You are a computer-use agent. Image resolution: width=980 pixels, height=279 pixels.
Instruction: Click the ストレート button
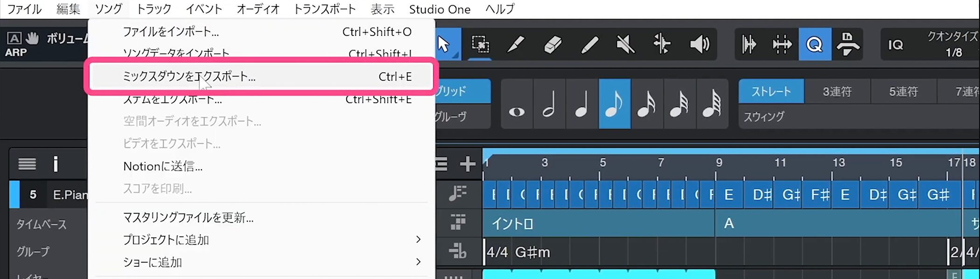pos(771,91)
